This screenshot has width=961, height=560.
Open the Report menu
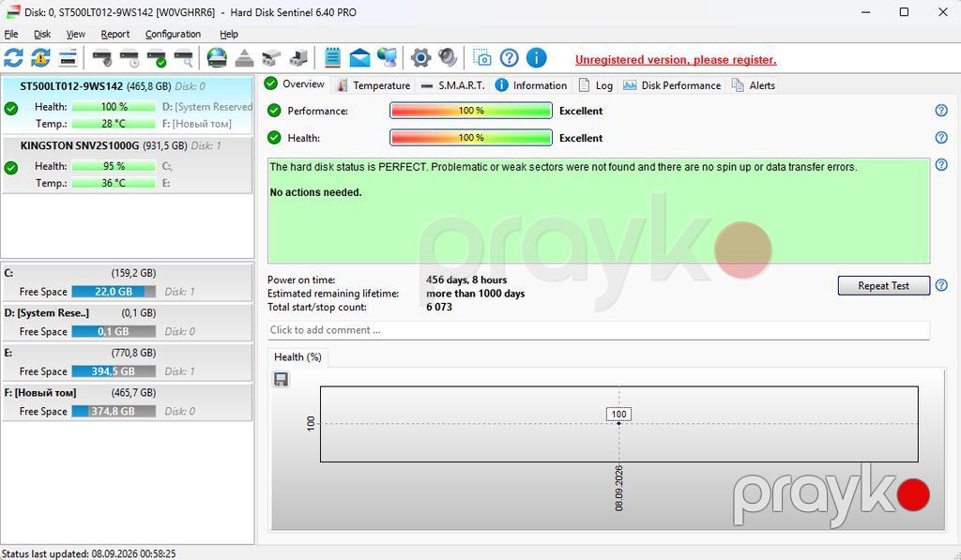coord(115,35)
